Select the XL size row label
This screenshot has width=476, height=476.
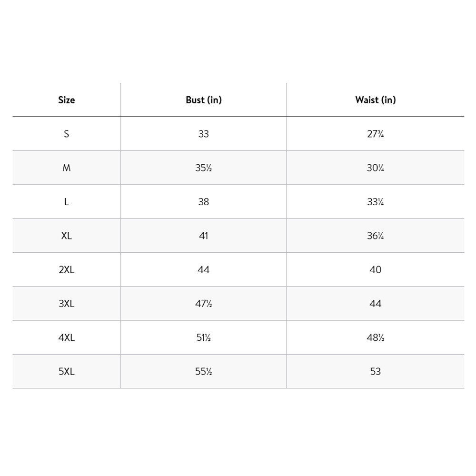coord(67,236)
